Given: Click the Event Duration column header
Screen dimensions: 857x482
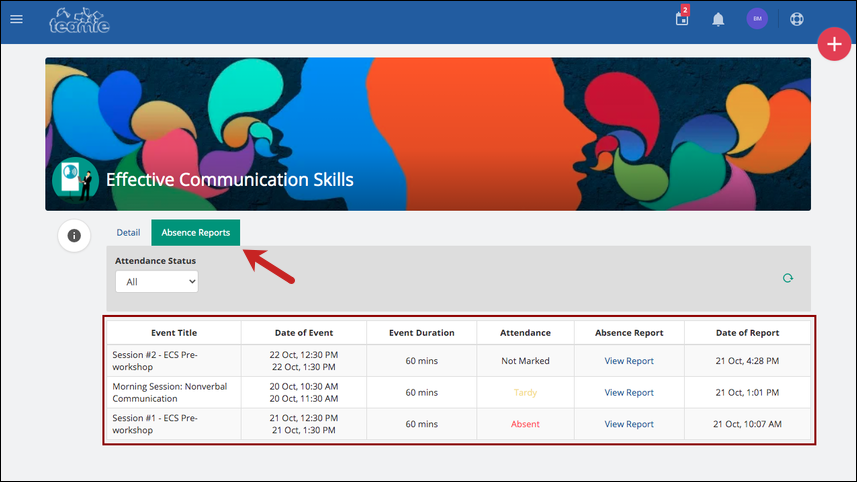Looking at the screenshot, I should pyautogui.click(x=421, y=333).
